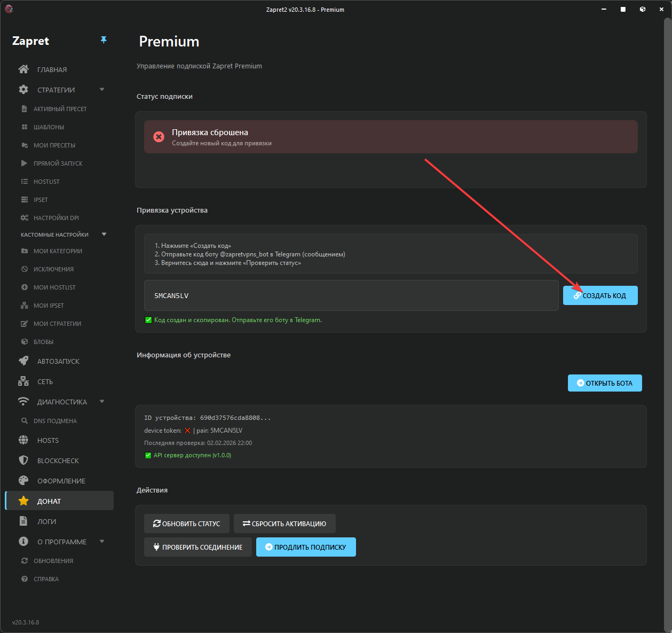Click the ИСКЛЮЧЕНИЯ ban icon
Screen dimensions: 672x633
[x=24, y=269]
